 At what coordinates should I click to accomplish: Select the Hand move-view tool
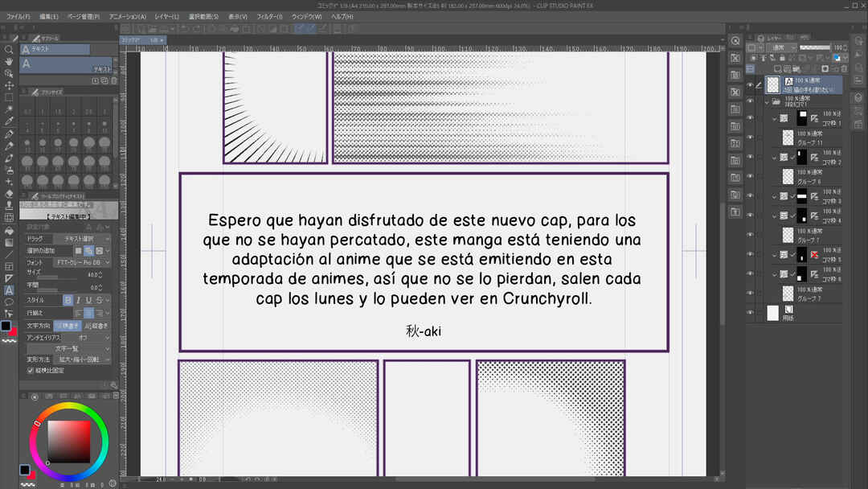pyautogui.click(x=9, y=61)
